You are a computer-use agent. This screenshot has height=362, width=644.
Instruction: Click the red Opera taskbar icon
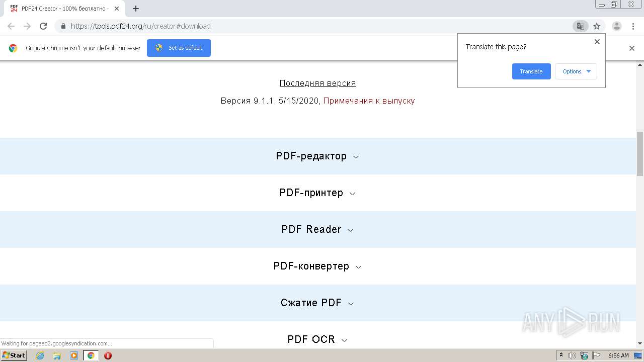tap(108, 355)
